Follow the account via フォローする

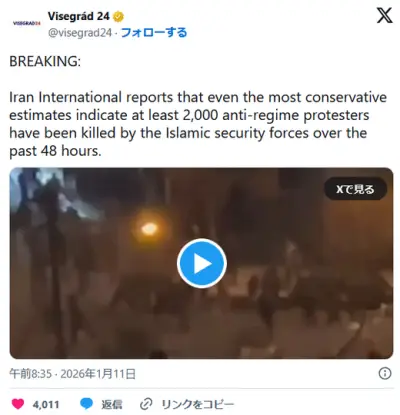point(154,33)
